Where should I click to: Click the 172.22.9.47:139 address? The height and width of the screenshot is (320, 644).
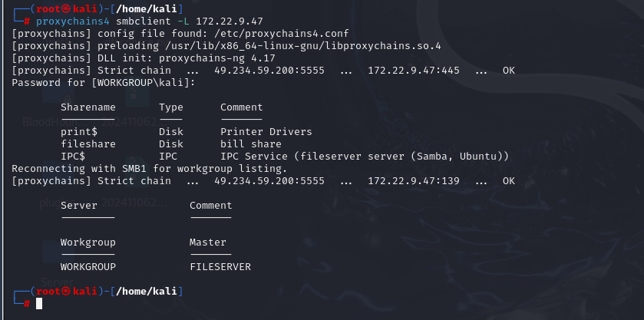point(414,181)
